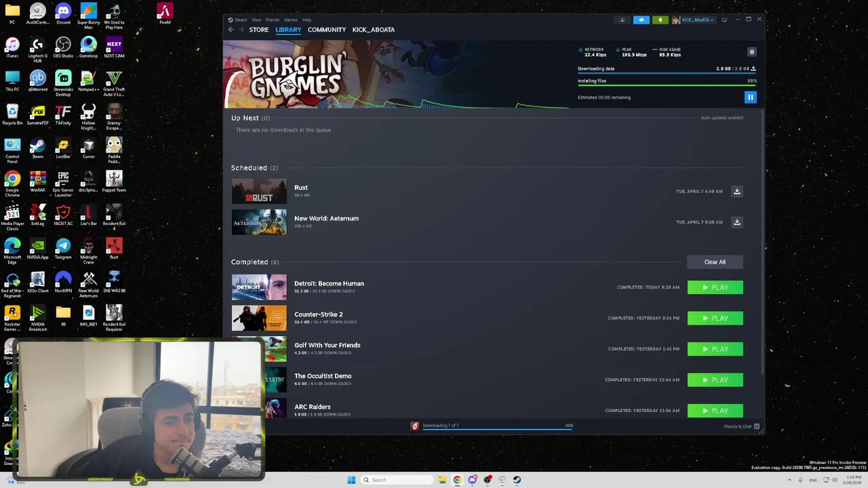Select NordVPN desktop icon

[x=63, y=282]
